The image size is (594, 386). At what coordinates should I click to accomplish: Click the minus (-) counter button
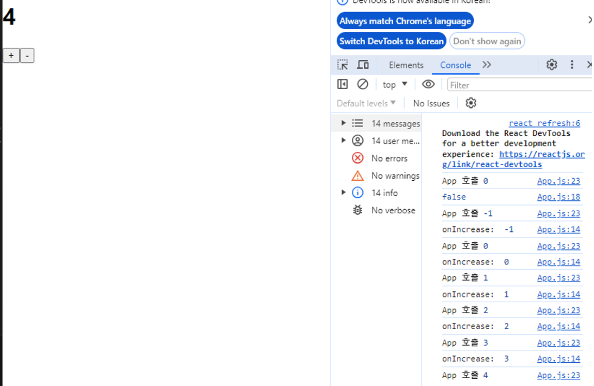coord(27,56)
